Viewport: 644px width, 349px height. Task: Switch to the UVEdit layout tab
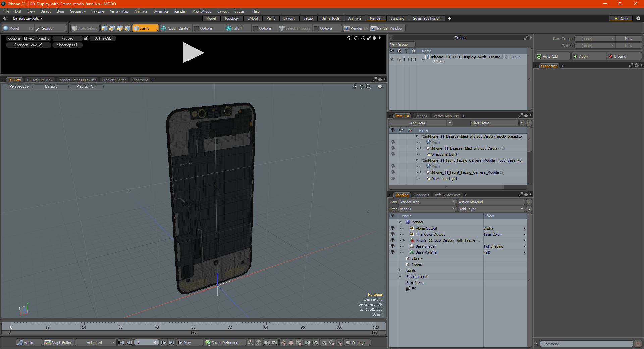point(253,18)
